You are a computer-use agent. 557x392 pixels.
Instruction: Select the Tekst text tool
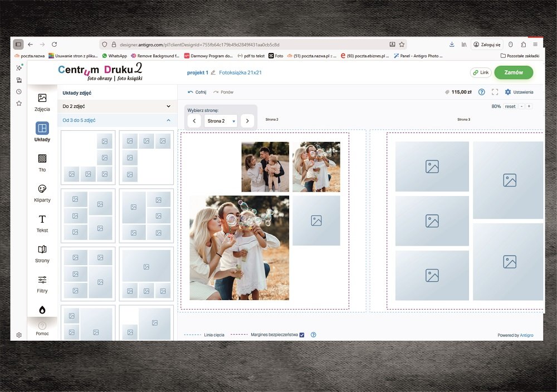[42, 223]
